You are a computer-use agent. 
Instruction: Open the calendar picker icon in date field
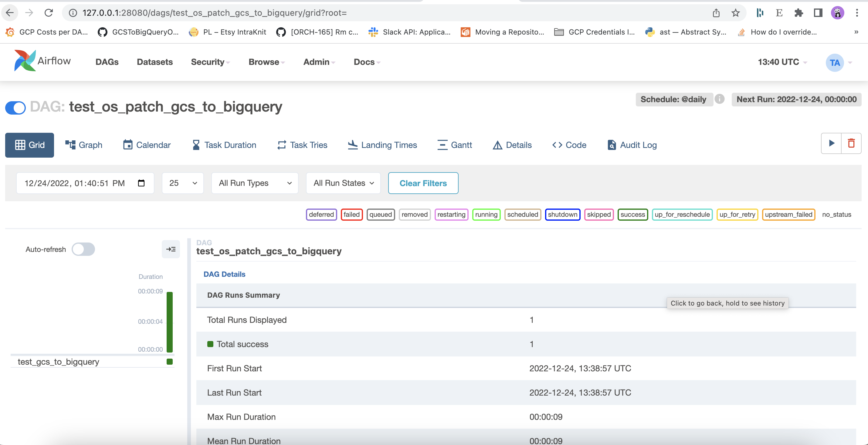141,183
